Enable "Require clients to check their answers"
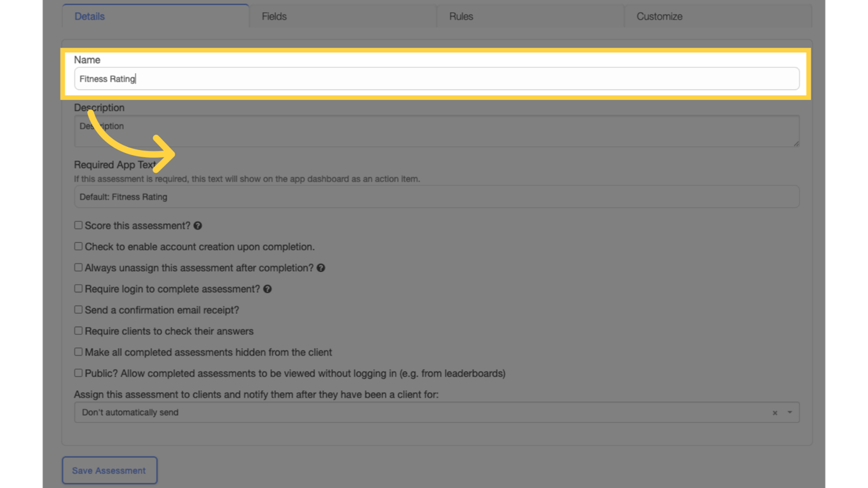Viewport: 868px width, 488px height. (78, 330)
